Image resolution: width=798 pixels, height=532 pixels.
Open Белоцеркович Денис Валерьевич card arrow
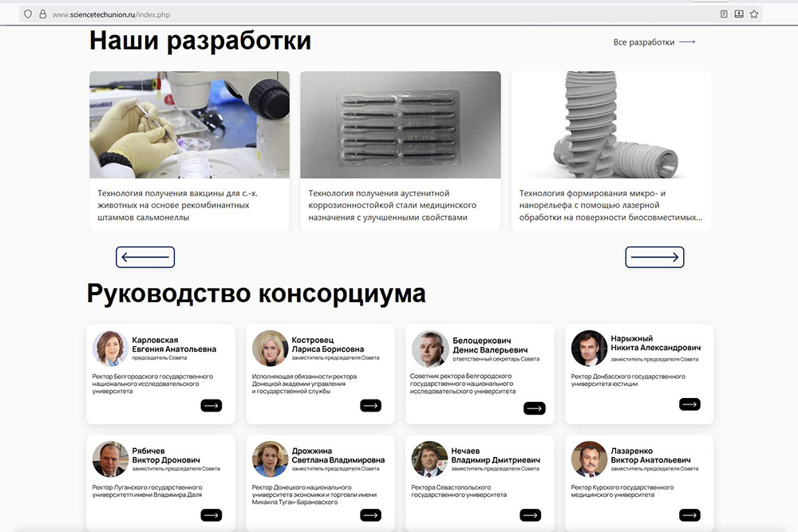click(534, 408)
